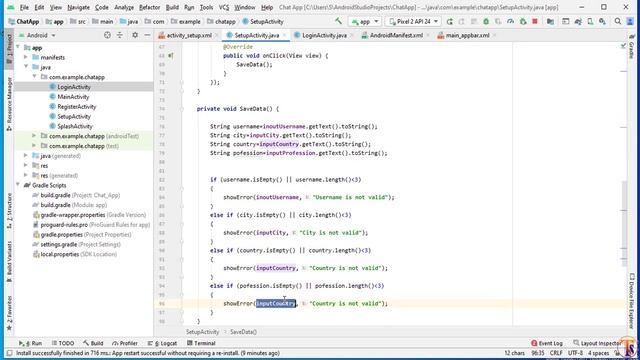This screenshot has height=360, width=640.
Task: Click the locate target icon in Project panel
Action: 107,36
